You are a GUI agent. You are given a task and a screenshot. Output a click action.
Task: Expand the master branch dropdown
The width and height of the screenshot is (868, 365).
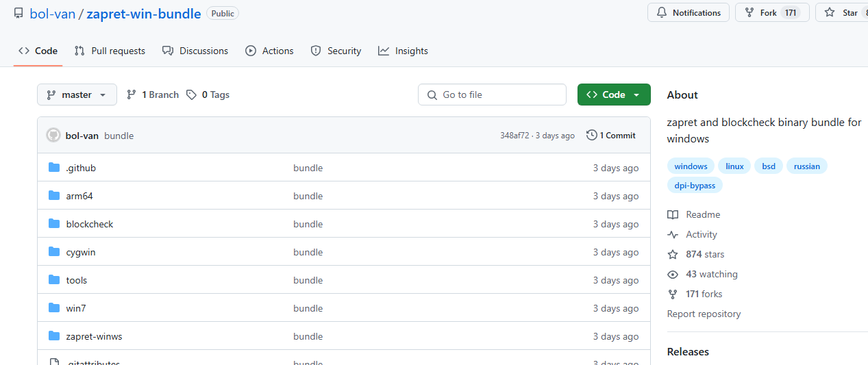pos(77,95)
